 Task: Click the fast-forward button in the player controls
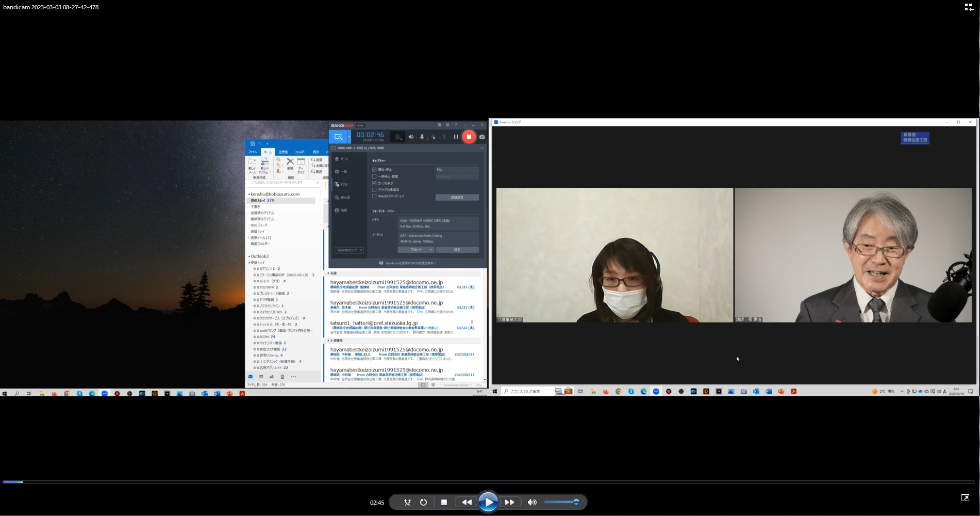509,502
